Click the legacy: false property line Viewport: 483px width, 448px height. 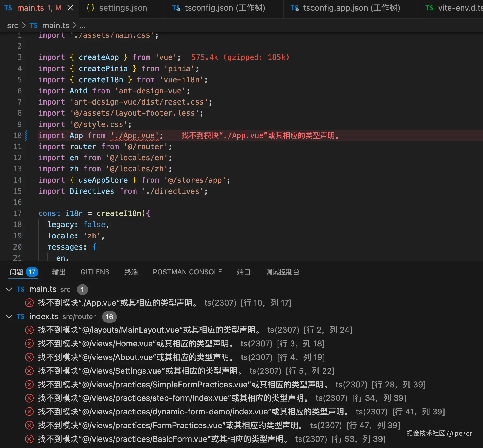[78, 225]
